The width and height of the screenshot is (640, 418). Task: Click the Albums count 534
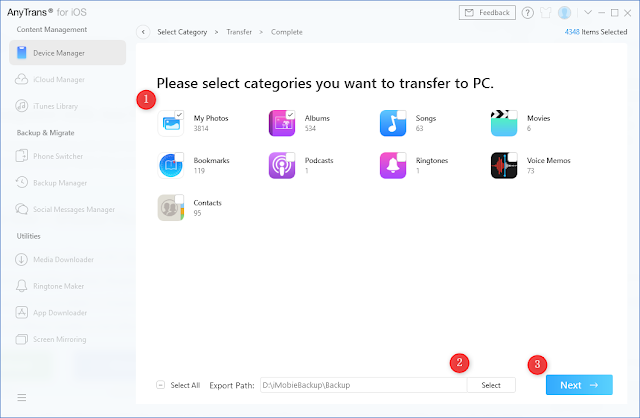click(310, 128)
